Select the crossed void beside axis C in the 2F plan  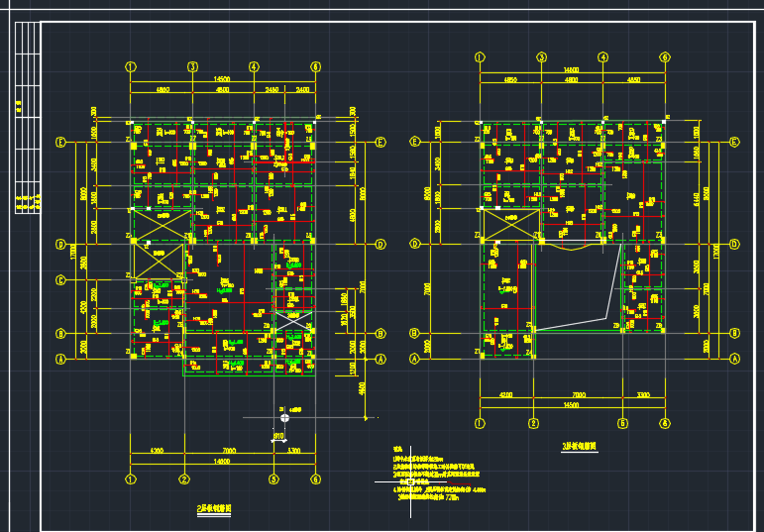[x=160, y=262]
